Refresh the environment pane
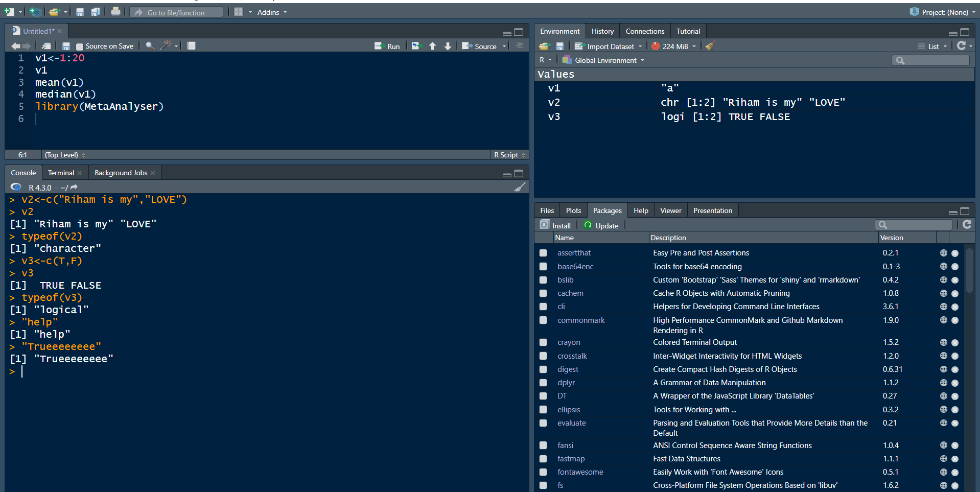 (x=961, y=46)
